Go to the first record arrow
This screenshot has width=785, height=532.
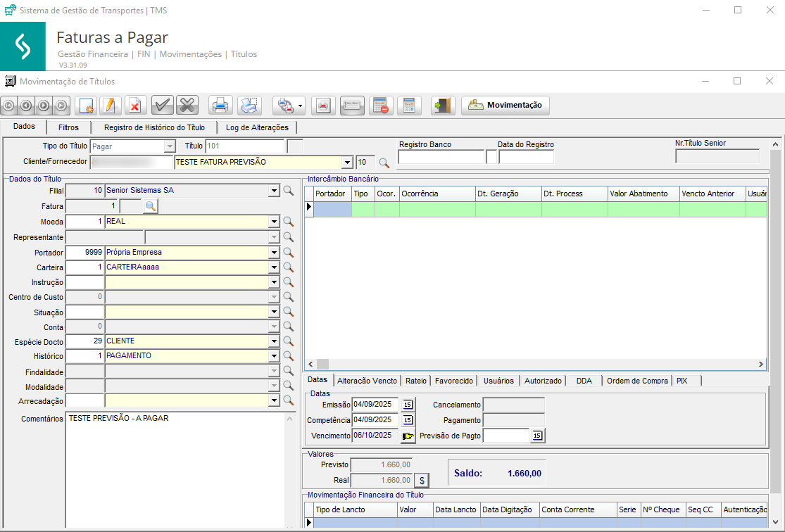(9, 106)
